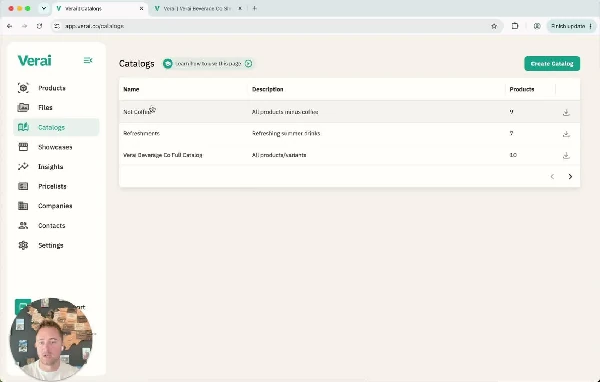Open the browser extensions icon

point(515,26)
